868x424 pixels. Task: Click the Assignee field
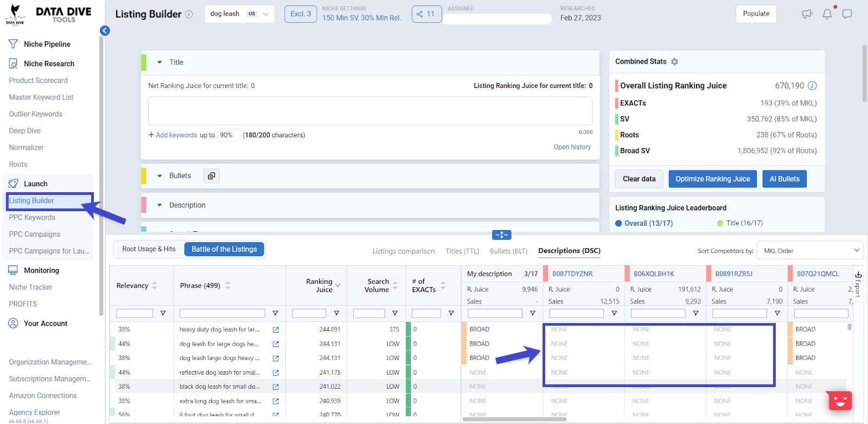point(497,19)
